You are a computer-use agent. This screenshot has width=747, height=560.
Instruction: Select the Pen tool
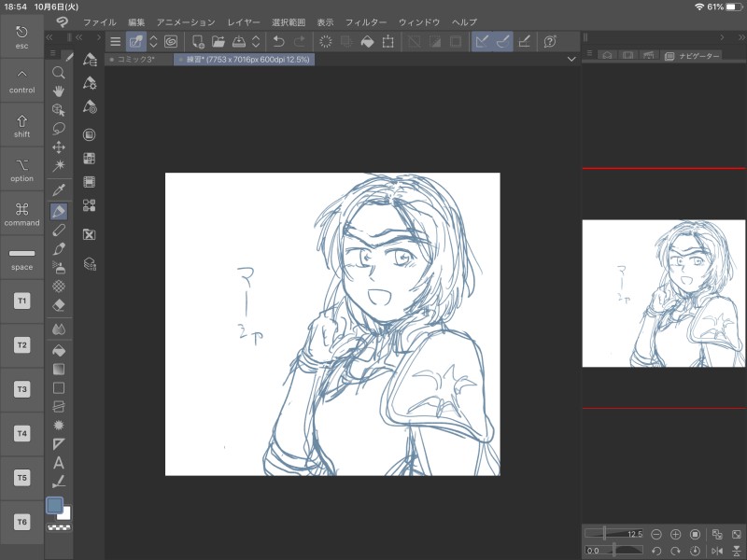[59, 211]
